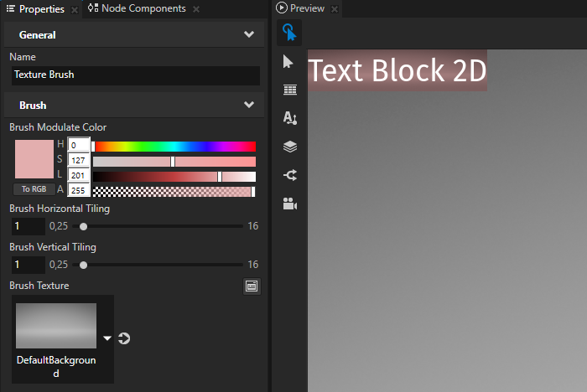Click the go-to-resource arrow beside Brush Texture

(125, 338)
